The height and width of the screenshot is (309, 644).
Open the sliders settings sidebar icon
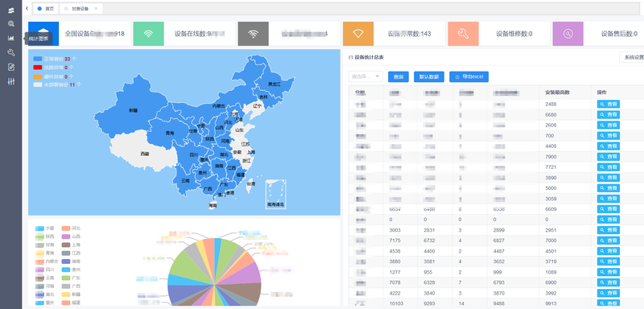click(x=11, y=81)
